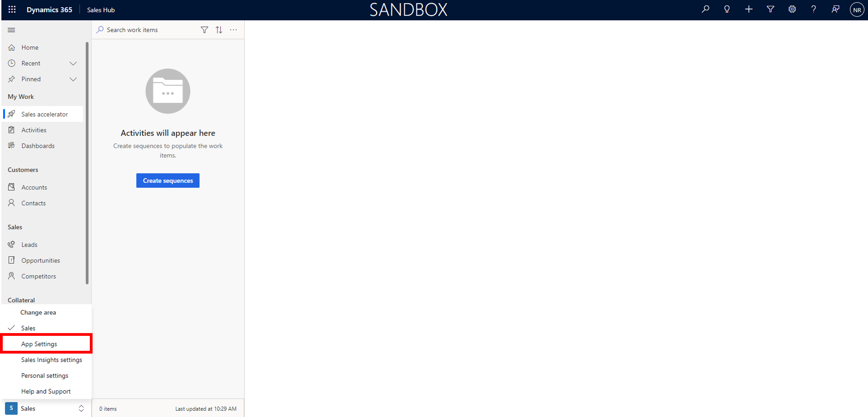Select Sales checkmark area item
This screenshot has width=868, height=417.
click(28, 327)
